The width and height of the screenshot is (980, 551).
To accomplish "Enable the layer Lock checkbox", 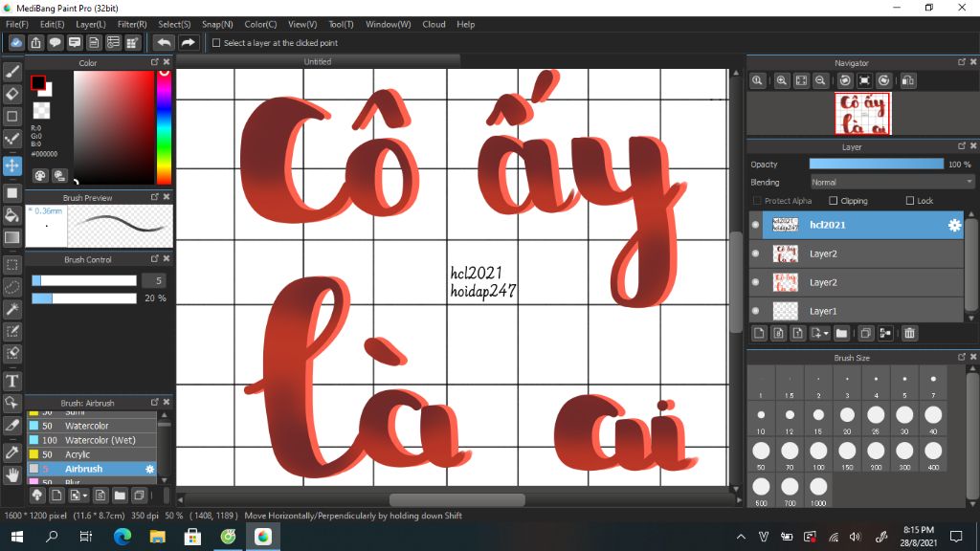I will point(910,201).
